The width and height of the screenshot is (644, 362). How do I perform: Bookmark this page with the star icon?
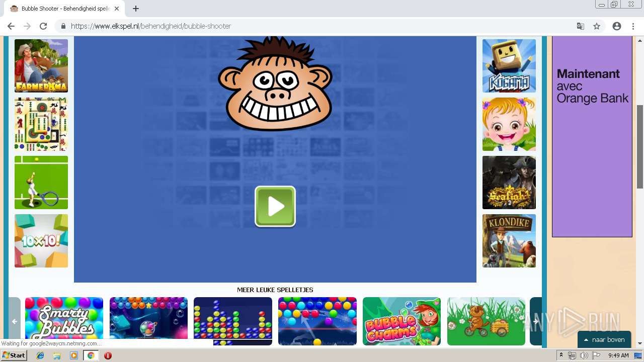point(597,26)
